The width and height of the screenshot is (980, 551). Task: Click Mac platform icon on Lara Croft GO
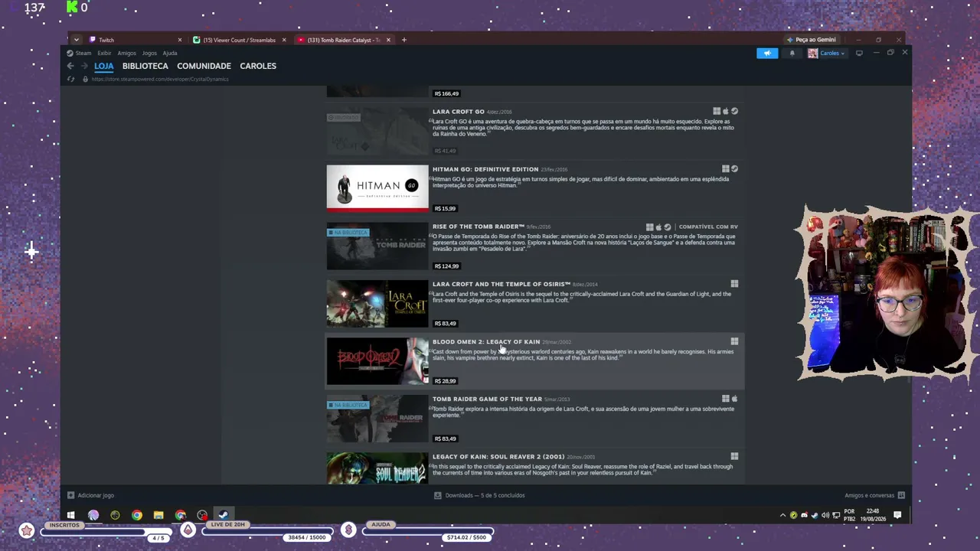(726, 112)
